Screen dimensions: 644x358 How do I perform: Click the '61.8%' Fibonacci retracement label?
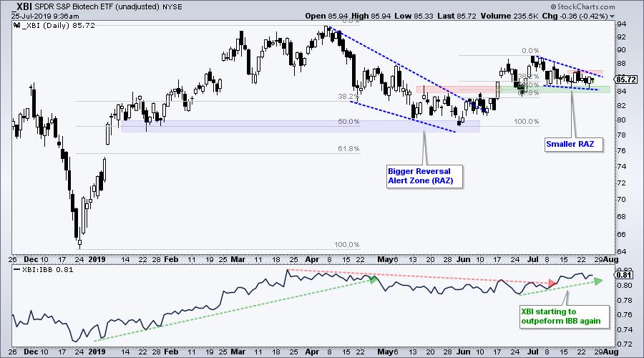tap(348, 148)
